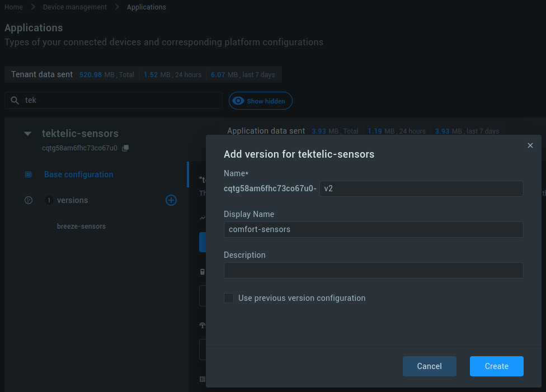This screenshot has height=392, width=546.
Task: Click the add version plus icon
Action: point(171,200)
